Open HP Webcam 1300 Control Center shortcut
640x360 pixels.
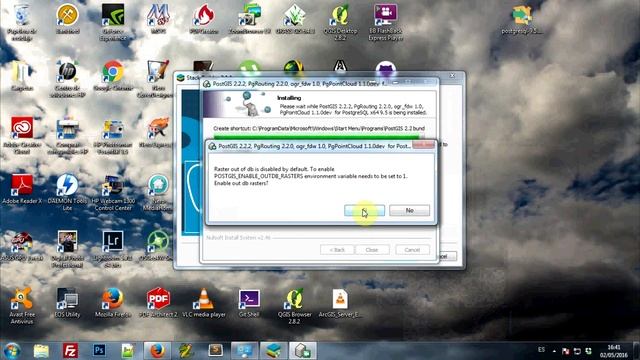tap(113, 192)
